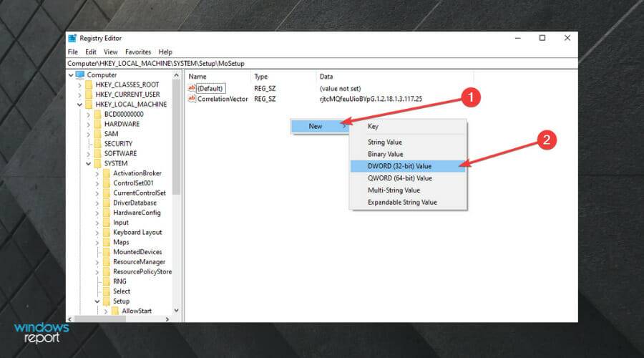Click the HKEY_CLASSES_ROOT folder icon
Image resolution: width=644 pixels, height=358 pixels.
(x=89, y=84)
